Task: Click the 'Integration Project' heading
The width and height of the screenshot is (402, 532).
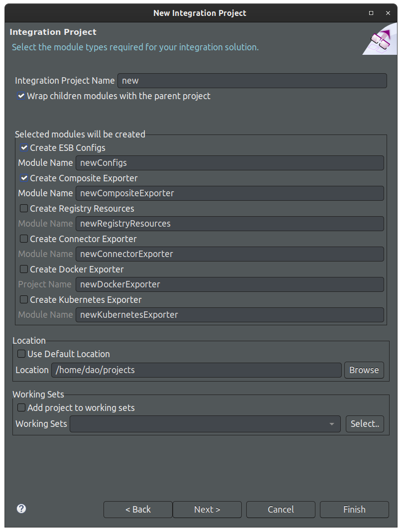Action: tap(53, 32)
